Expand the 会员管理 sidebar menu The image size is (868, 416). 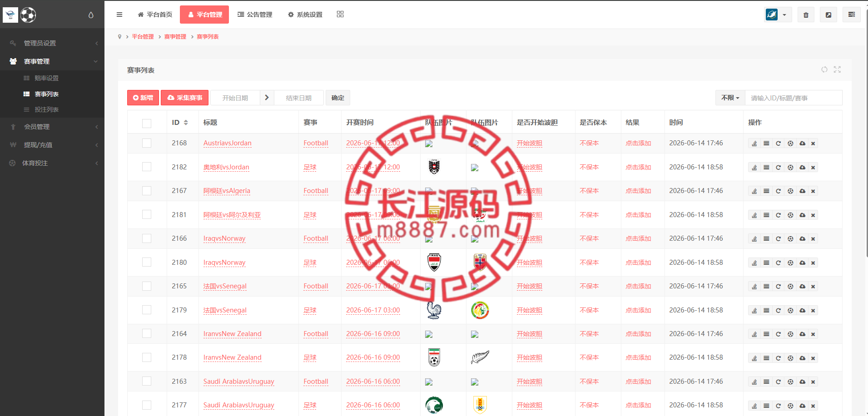(52, 127)
